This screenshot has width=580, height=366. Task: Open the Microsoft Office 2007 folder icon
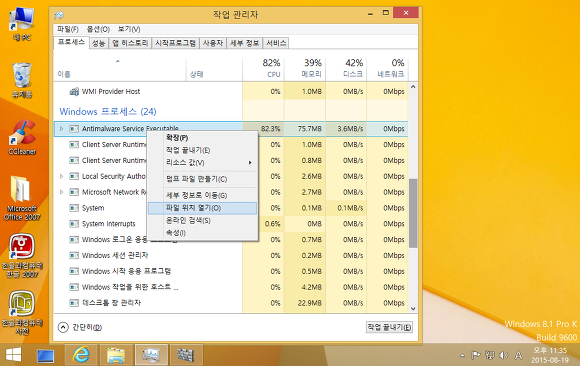tap(22, 198)
